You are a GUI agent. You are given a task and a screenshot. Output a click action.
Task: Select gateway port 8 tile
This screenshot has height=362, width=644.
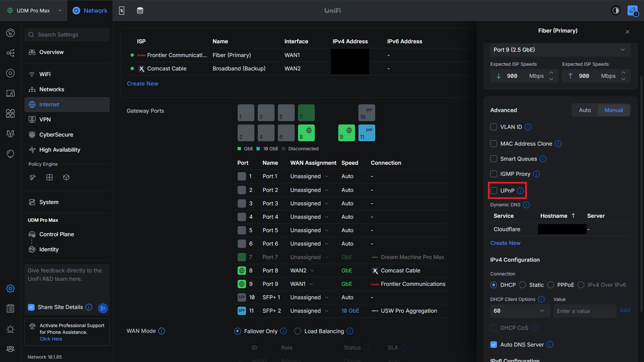[x=306, y=133]
